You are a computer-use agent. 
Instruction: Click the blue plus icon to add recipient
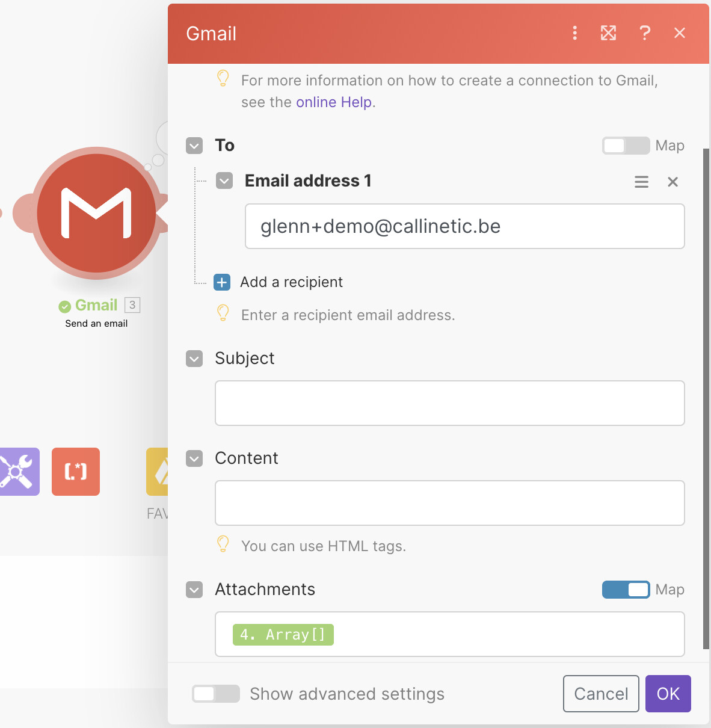coord(222,282)
